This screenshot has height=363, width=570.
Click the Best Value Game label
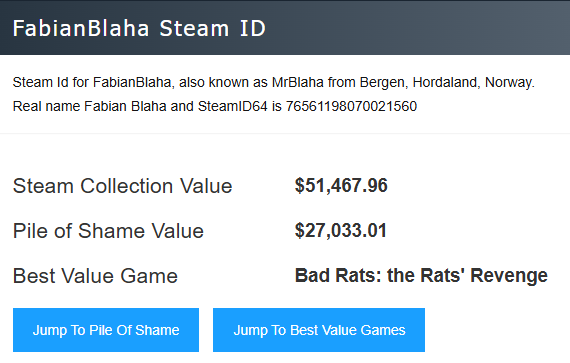95,276
